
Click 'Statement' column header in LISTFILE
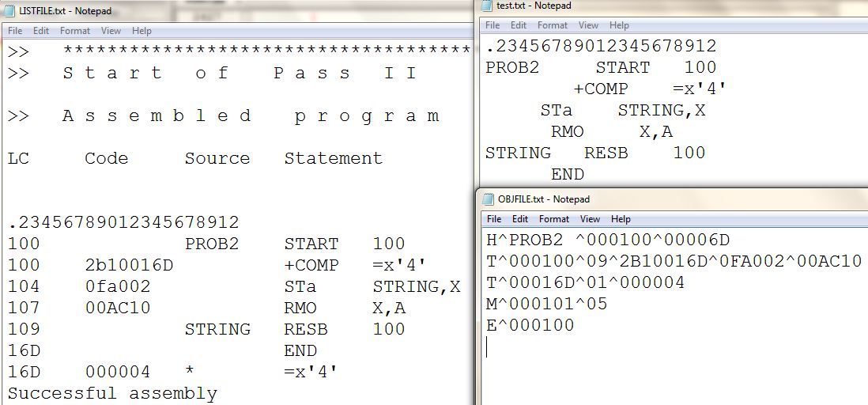(x=334, y=158)
